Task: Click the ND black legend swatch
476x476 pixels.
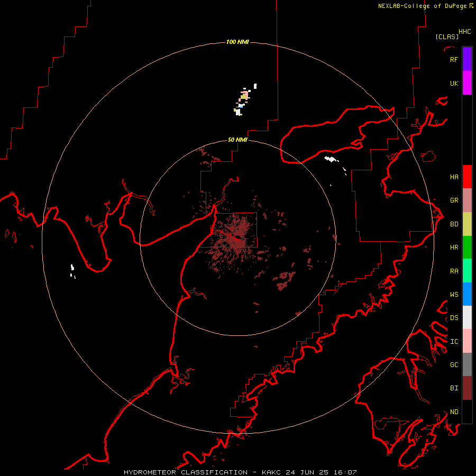Action: pyautogui.click(x=467, y=411)
